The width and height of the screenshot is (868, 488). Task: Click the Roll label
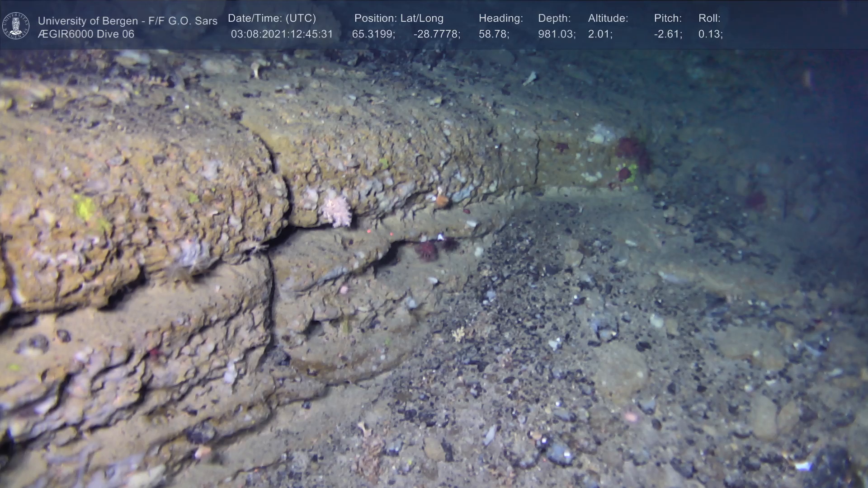click(709, 19)
